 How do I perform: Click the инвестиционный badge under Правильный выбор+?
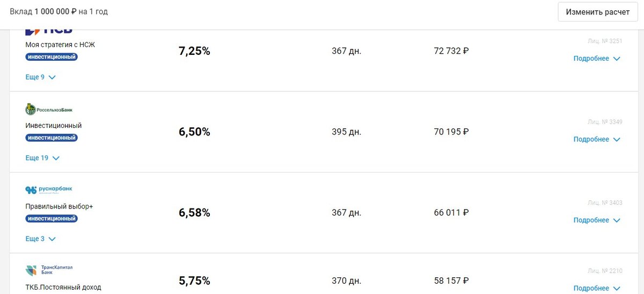tap(52, 219)
